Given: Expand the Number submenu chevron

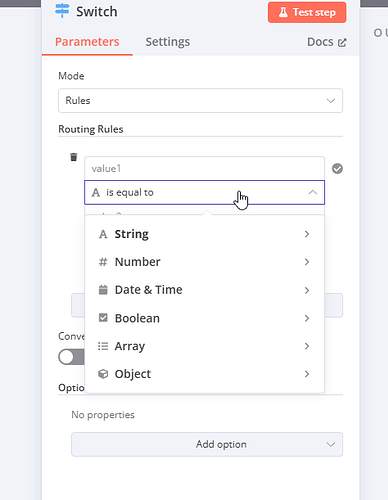Looking at the screenshot, I should pyautogui.click(x=307, y=262).
